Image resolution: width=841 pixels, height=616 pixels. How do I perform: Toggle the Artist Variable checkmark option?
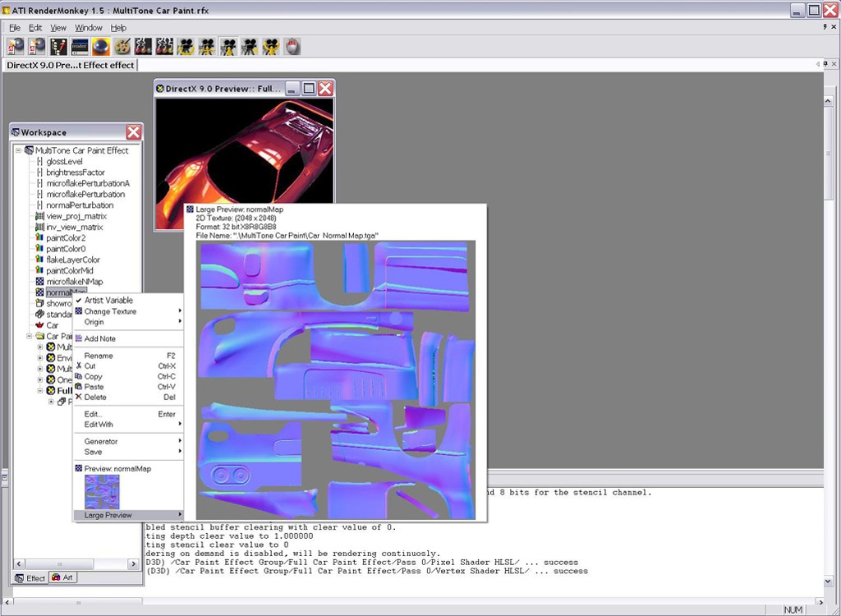tap(108, 301)
